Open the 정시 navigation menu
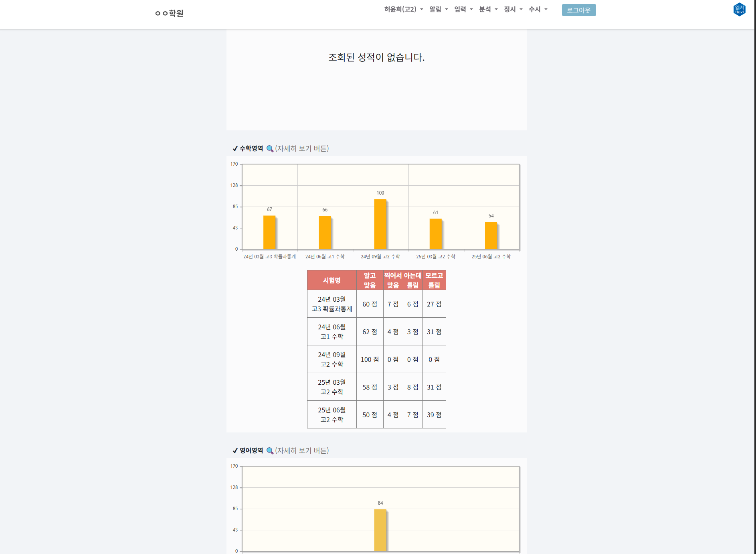Screen dimensions: 756x554 (x=513, y=9)
